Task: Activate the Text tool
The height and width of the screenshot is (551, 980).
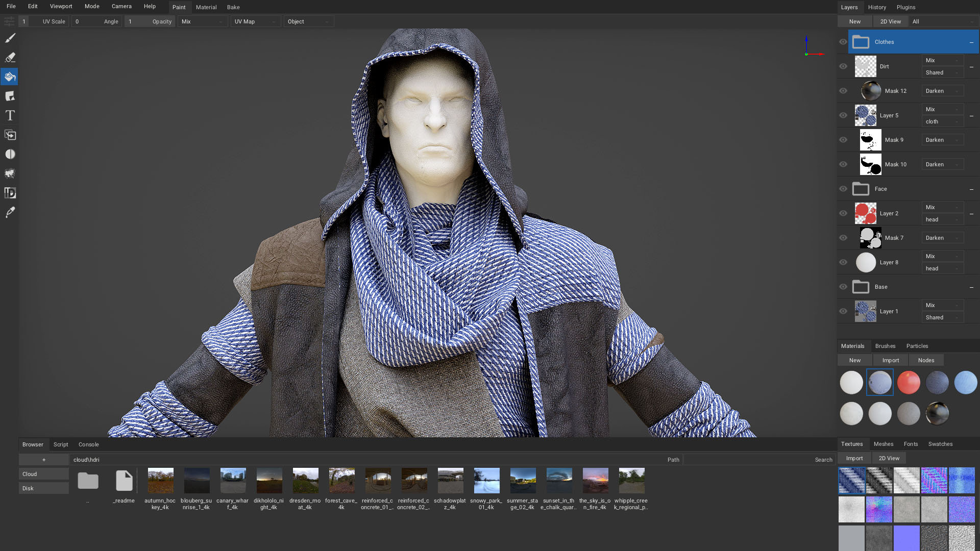Action: 10,115
